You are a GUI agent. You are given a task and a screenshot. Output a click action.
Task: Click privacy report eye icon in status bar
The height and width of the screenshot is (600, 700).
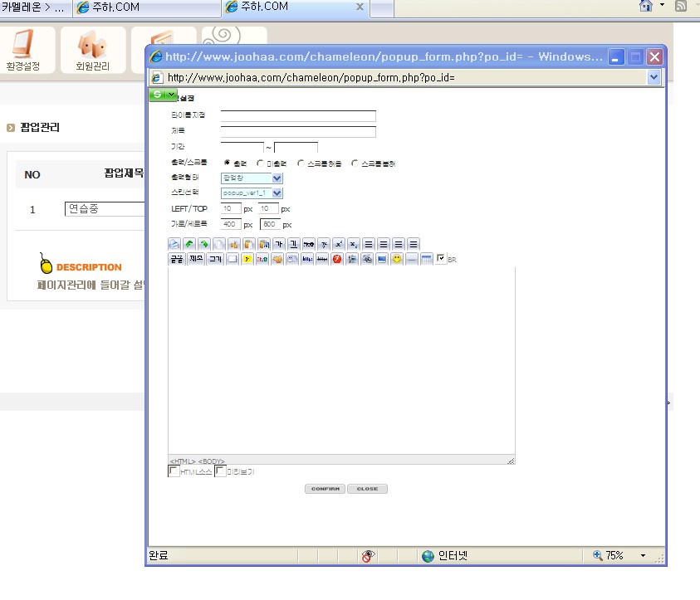point(367,556)
